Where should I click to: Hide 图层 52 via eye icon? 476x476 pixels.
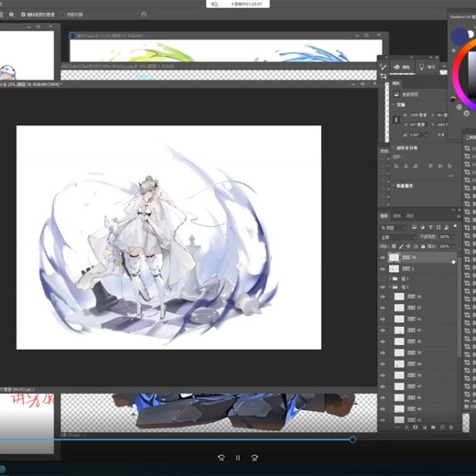[x=383, y=308]
